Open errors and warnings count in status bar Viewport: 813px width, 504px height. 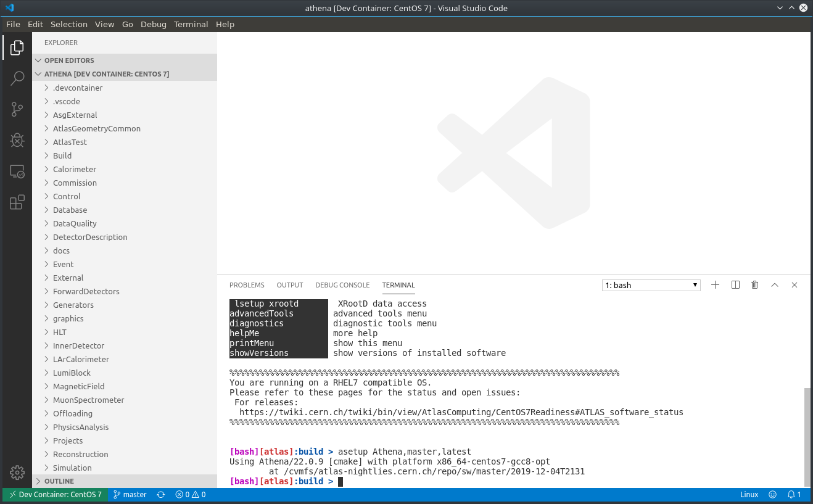[x=190, y=495]
